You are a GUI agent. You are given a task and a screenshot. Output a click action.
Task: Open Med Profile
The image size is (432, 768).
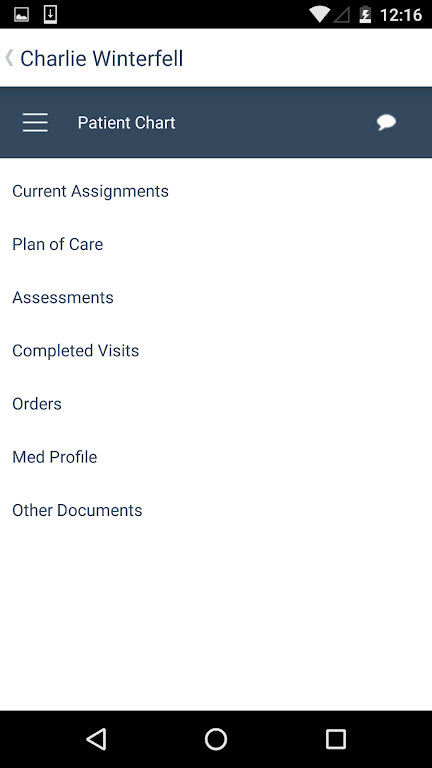click(x=216, y=457)
